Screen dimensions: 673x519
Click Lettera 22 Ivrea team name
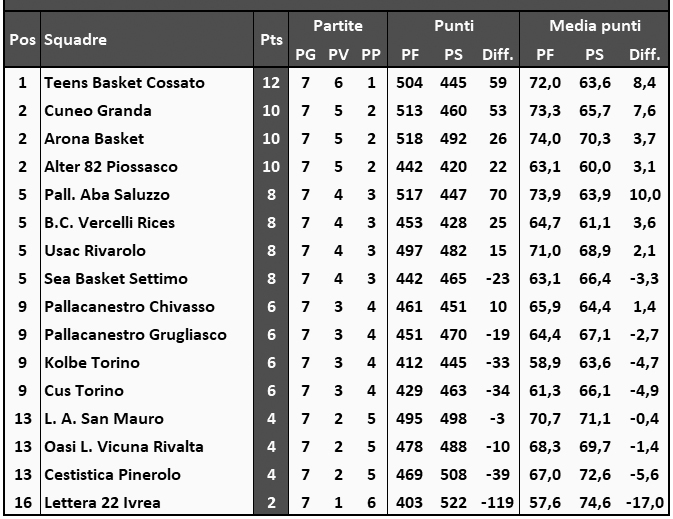[x=102, y=503]
